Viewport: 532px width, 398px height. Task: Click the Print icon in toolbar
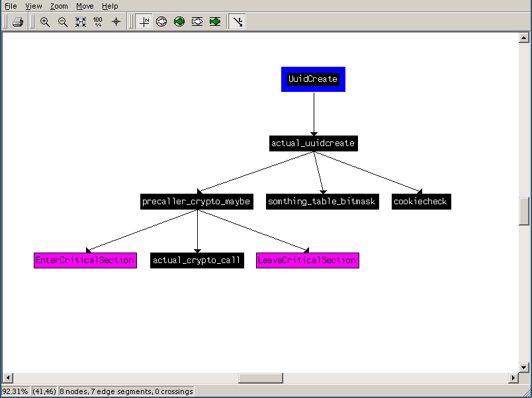pos(18,22)
